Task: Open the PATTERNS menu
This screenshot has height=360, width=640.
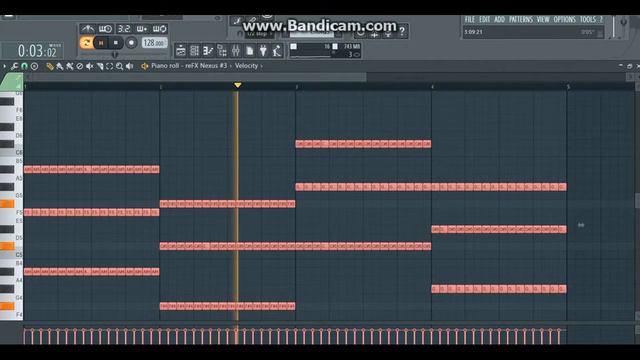Action: [521, 20]
